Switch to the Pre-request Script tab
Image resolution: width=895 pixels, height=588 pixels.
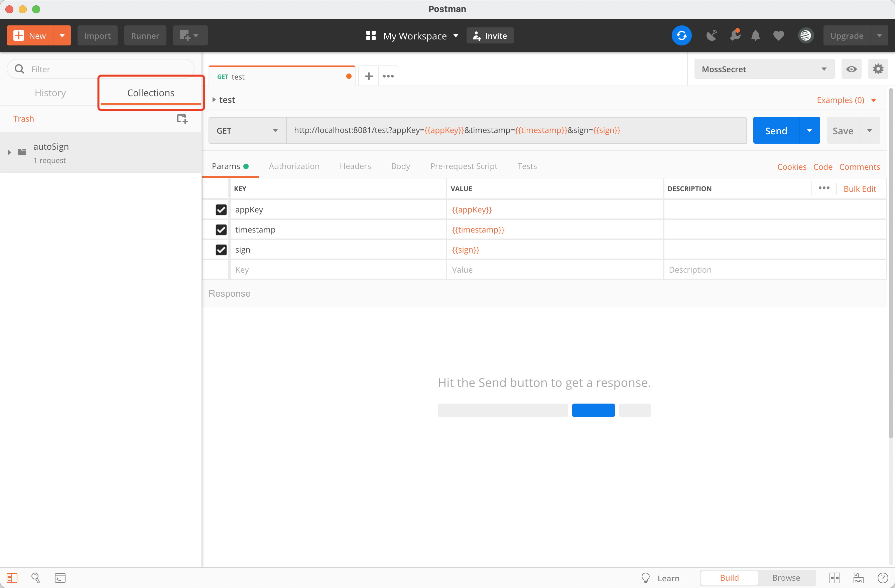click(x=463, y=166)
